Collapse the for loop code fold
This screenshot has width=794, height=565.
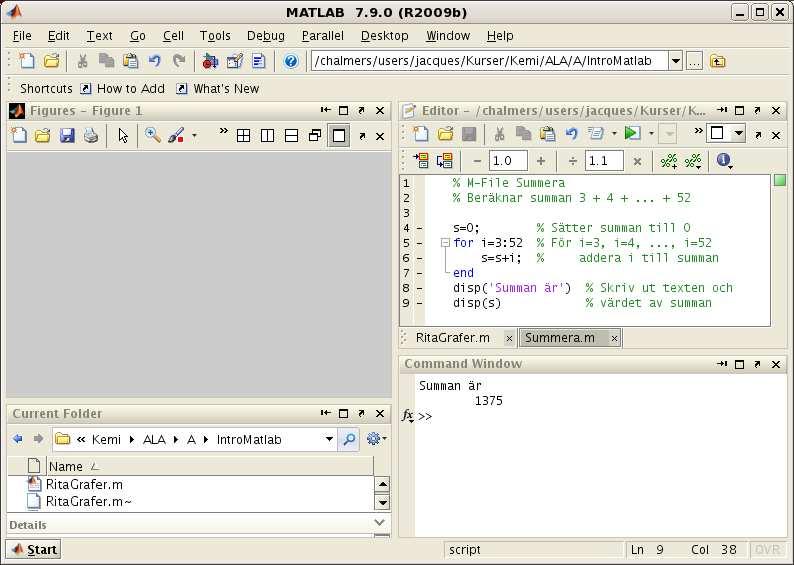(445, 243)
